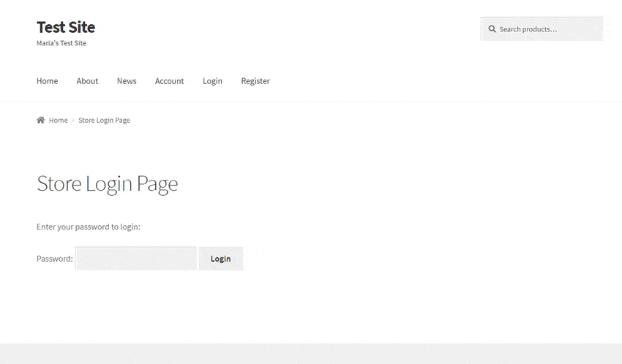Open the News menu item

pyautogui.click(x=127, y=81)
